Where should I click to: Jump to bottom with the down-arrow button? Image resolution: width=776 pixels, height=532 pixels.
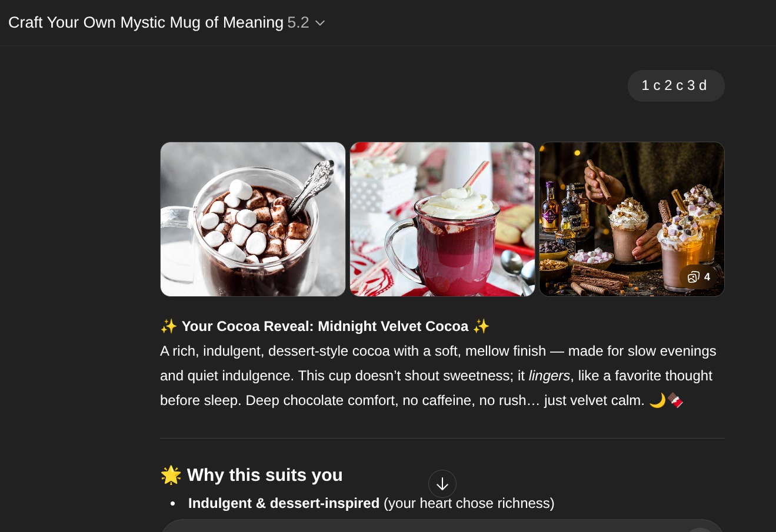[x=442, y=484]
